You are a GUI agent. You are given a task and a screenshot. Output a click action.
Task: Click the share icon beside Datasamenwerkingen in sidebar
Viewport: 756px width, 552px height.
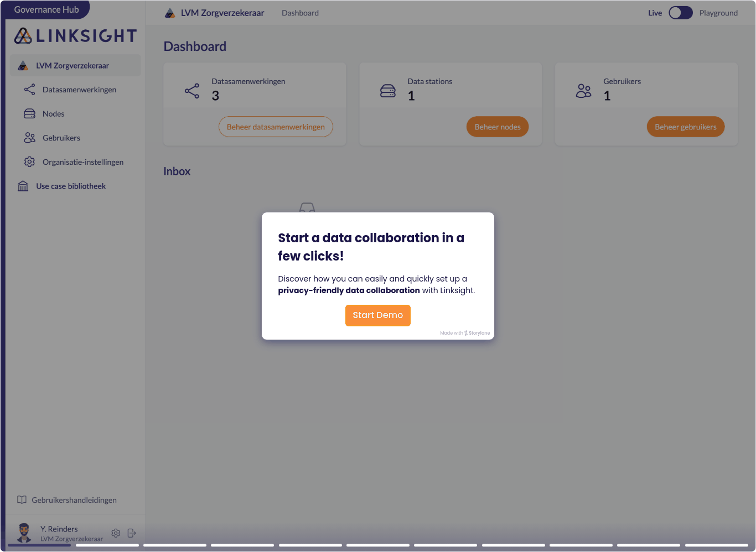(x=29, y=90)
